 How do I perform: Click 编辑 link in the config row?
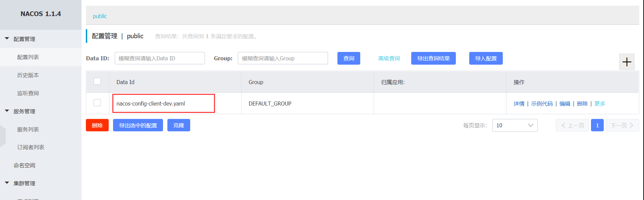pos(565,104)
